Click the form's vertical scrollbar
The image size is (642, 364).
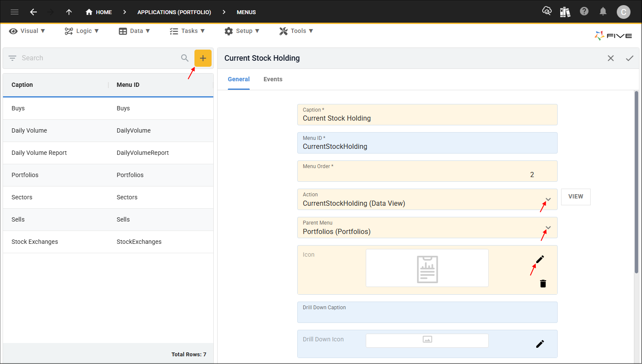coord(636,182)
